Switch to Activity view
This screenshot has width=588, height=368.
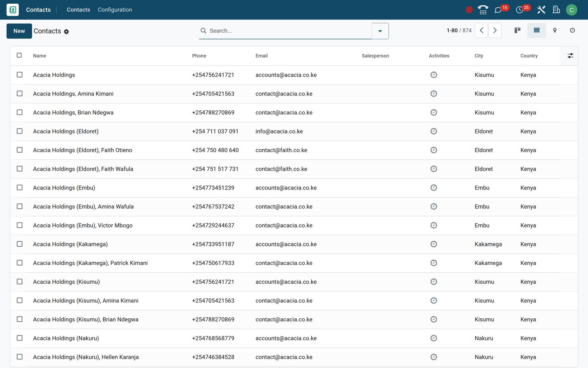572,30
